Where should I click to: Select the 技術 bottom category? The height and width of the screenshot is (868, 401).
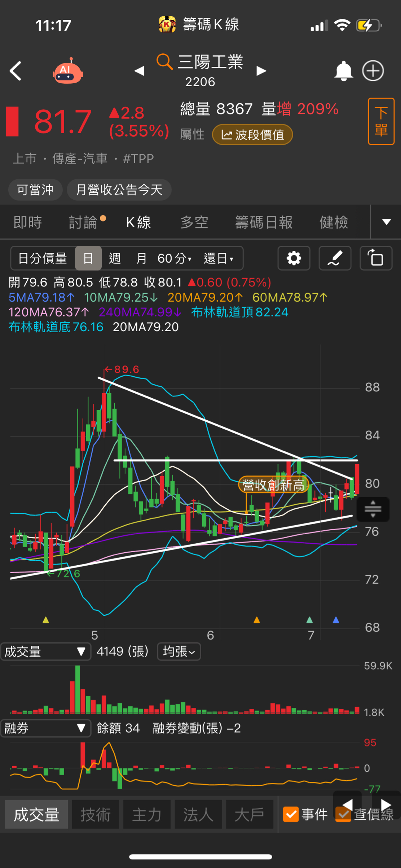[x=96, y=815]
